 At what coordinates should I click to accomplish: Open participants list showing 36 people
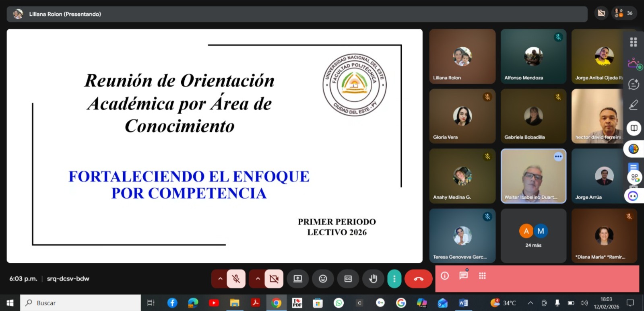point(623,13)
